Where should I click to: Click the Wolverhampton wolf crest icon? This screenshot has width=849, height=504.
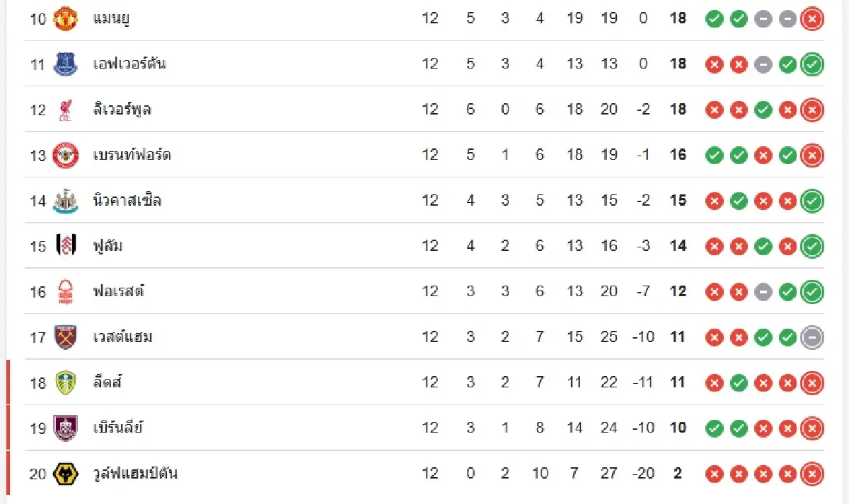click(x=66, y=474)
